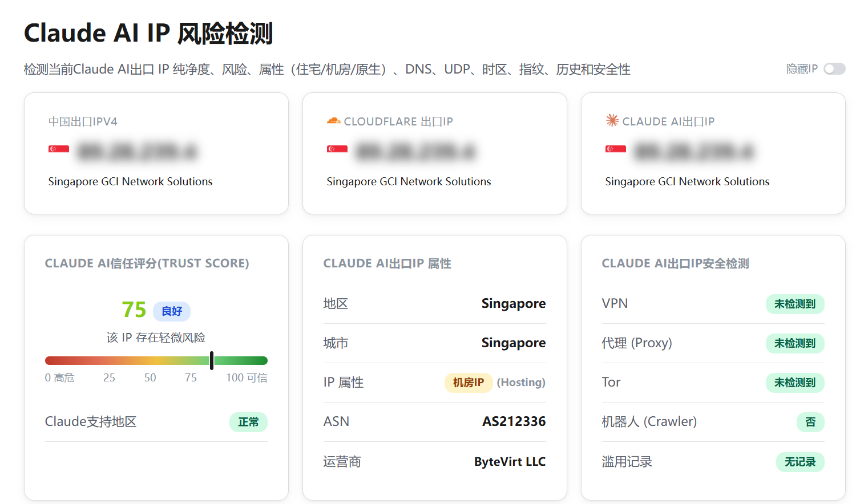Click the Singapore value in 城市 row
This screenshot has height=504, width=856.
click(x=514, y=343)
